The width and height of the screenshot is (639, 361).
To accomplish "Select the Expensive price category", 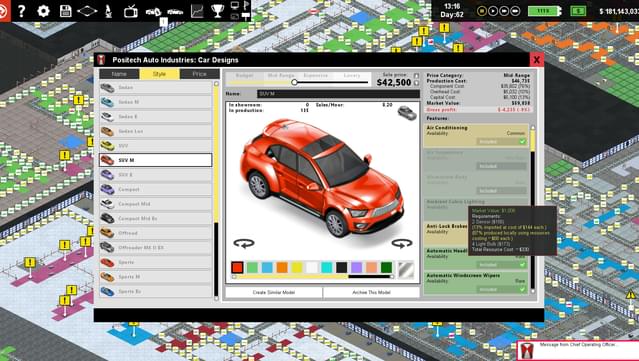I will (x=316, y=75).
